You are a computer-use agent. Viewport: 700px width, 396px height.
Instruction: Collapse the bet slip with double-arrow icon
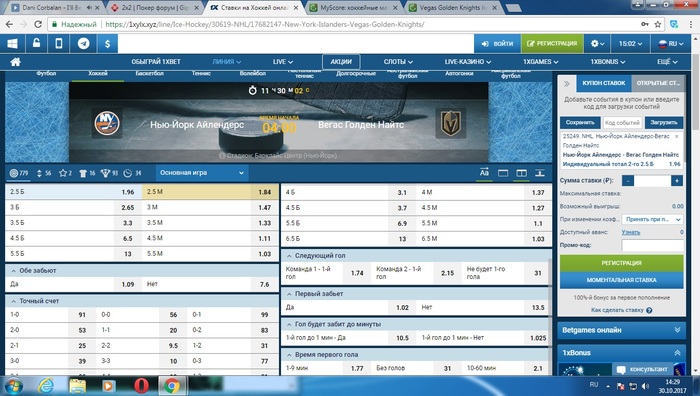point(567,83)
